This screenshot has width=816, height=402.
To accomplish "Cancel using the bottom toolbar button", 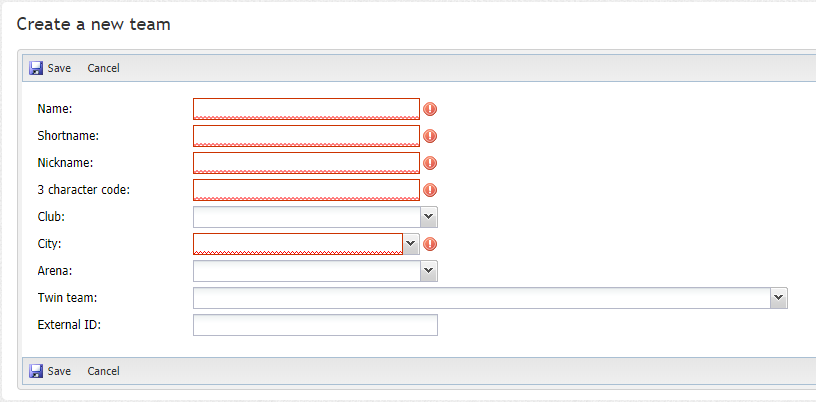I will tap(104, 371).
